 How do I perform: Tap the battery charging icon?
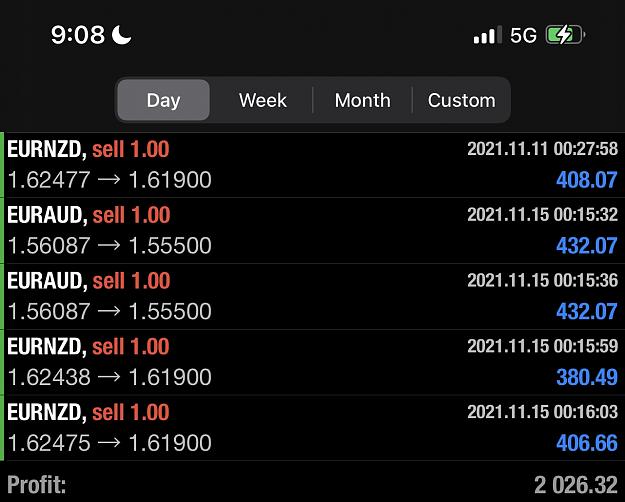(x=565, y=35)
